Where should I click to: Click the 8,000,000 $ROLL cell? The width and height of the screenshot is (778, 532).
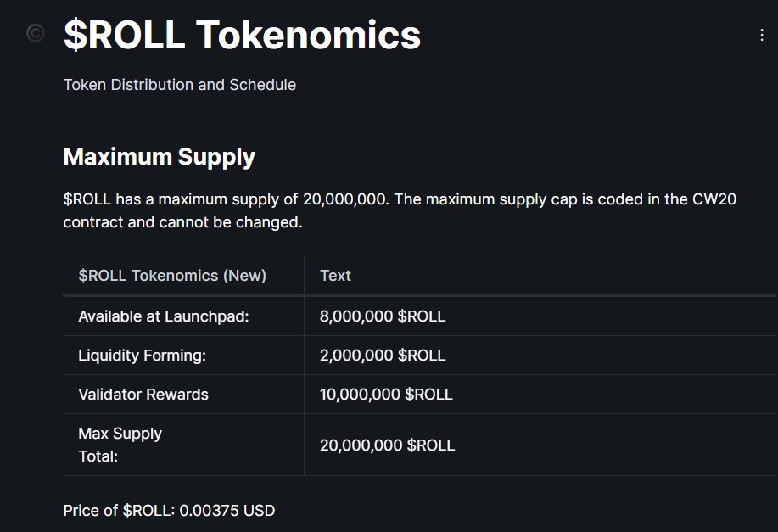tap(382, 316)
